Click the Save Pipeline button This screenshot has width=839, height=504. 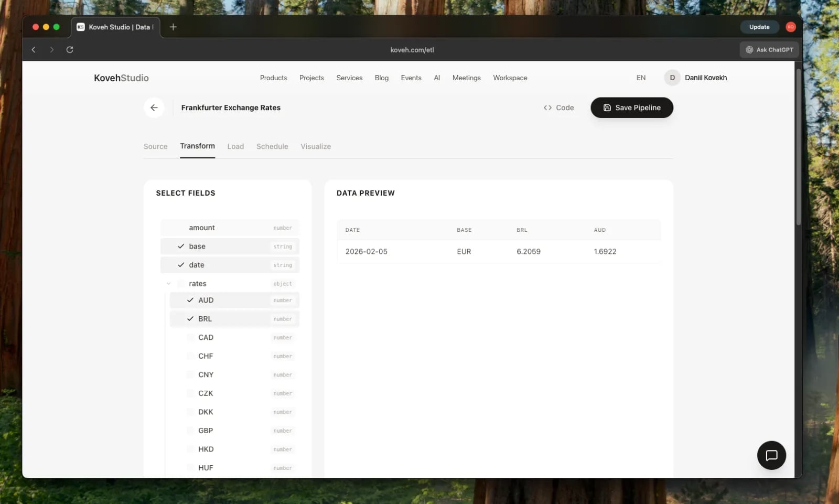pyautogui.click(x=631, y=108)
